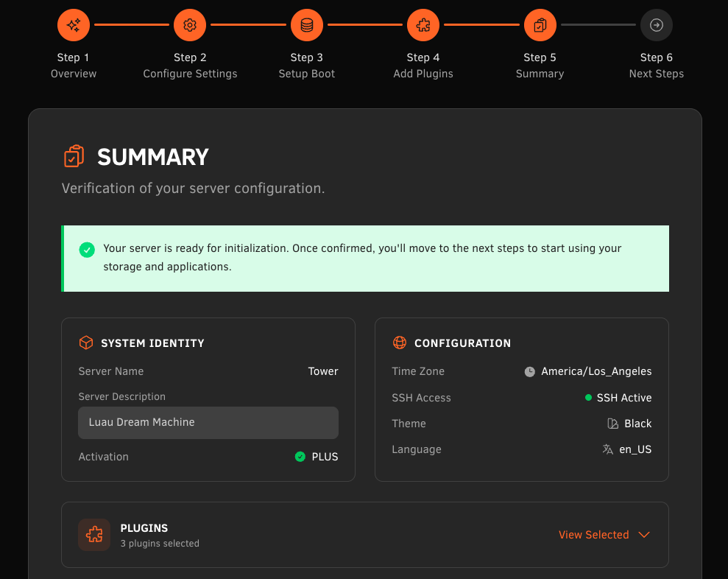Click the green SSH Active status dot
The width and height of the screenshot is (728, 579).
(x=588, y=398)
